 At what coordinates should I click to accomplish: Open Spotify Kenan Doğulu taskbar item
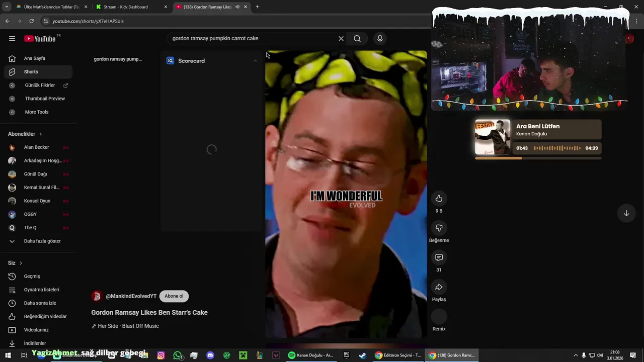[x=310, y=355]
